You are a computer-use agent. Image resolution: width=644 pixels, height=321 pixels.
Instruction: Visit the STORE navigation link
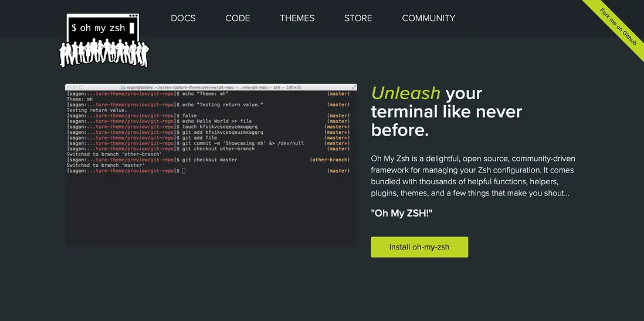pyautogui.click(x=358, y=18)
